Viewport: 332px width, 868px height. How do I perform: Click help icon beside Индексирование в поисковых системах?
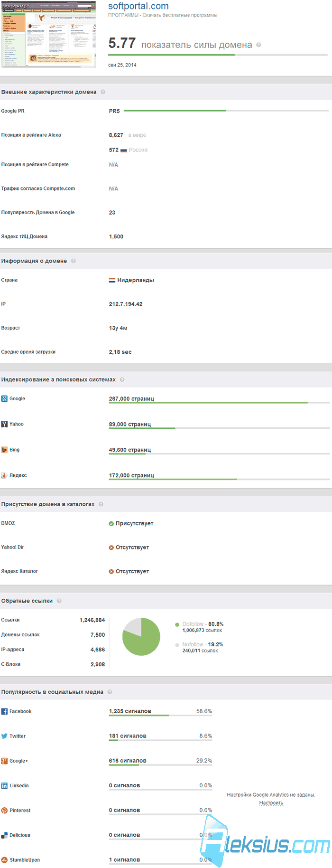[x=122, y=380]
